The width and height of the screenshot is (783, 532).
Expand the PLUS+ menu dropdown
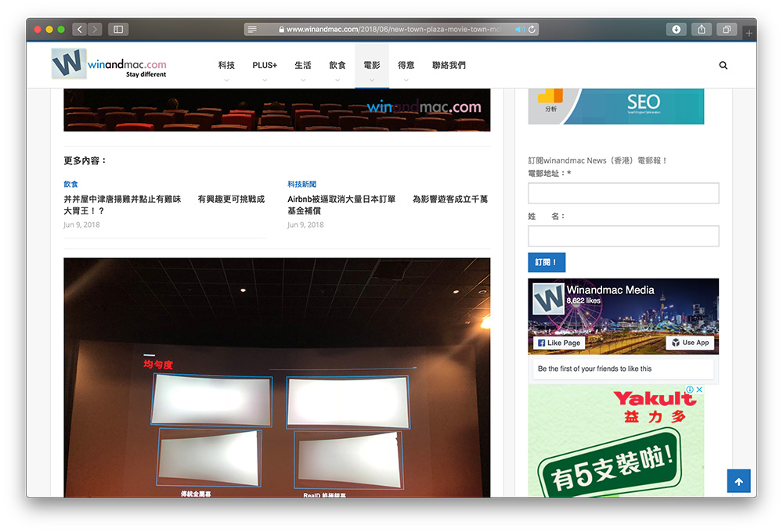click(x=265, y=66)
